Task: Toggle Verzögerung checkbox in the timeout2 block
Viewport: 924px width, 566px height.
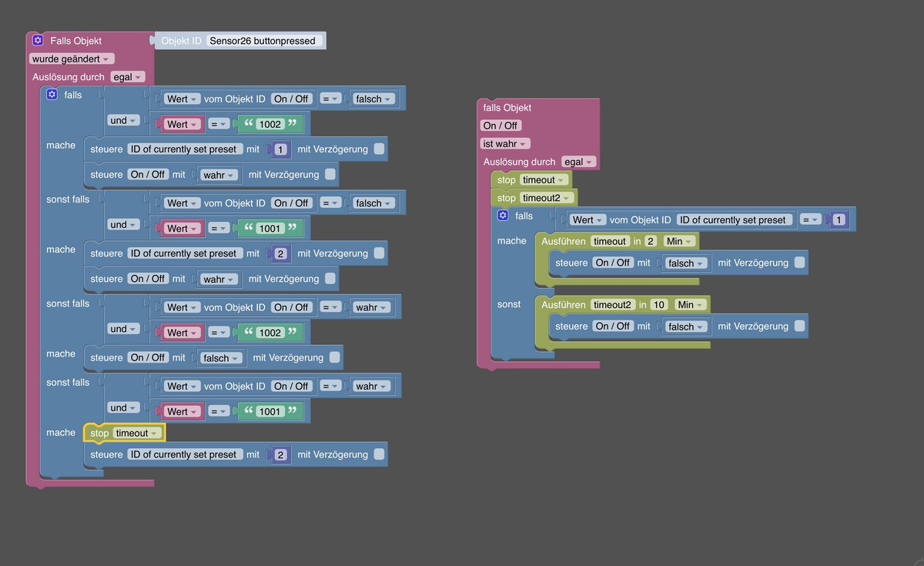Action: [800, 326]
